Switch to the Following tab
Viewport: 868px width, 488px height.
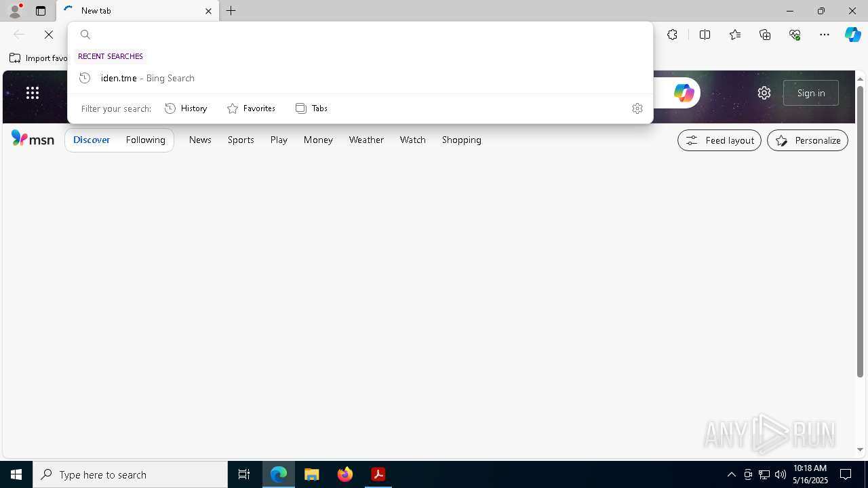[146, 140]
